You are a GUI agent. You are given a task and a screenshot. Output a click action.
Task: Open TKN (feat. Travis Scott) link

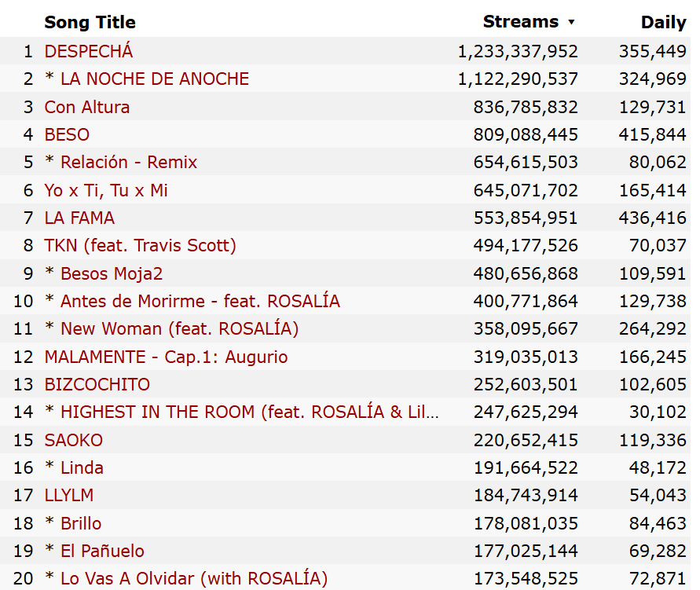[140, 246]
